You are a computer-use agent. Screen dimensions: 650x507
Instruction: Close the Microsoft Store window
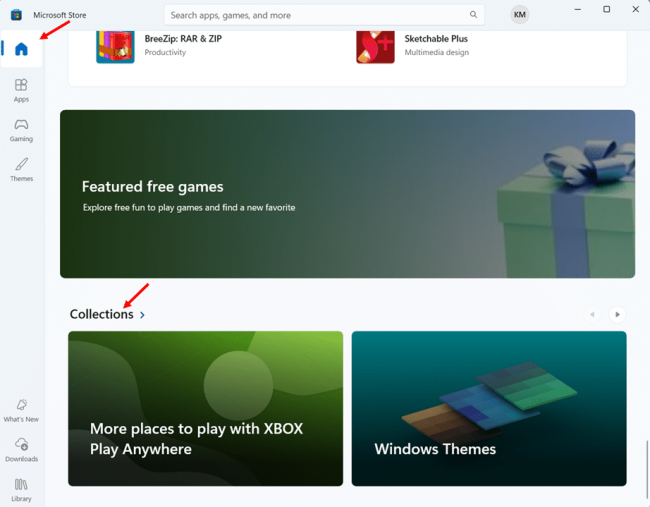click(635, 9)
